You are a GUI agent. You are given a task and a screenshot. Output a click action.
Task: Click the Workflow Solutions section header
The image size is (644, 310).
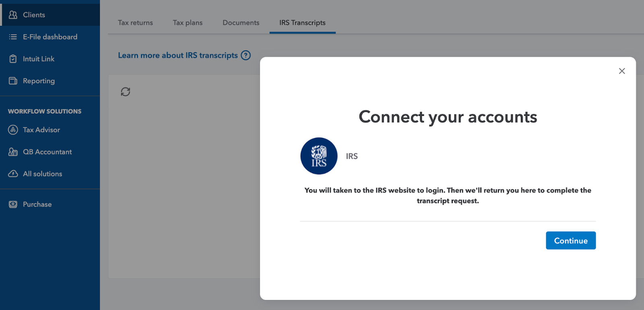click(x=45, y=112)
